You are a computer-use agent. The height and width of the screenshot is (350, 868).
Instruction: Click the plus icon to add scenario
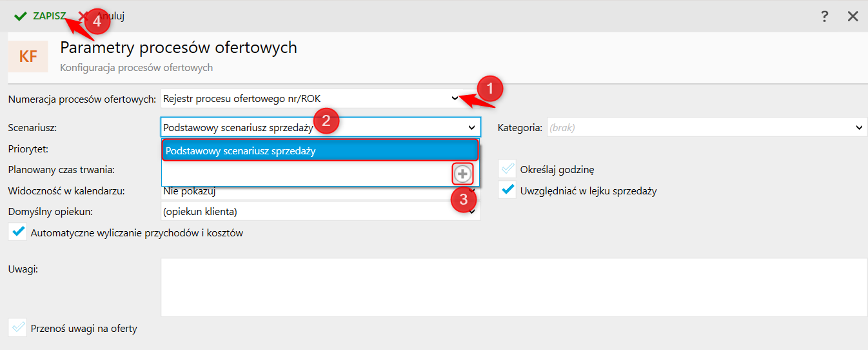462,173
